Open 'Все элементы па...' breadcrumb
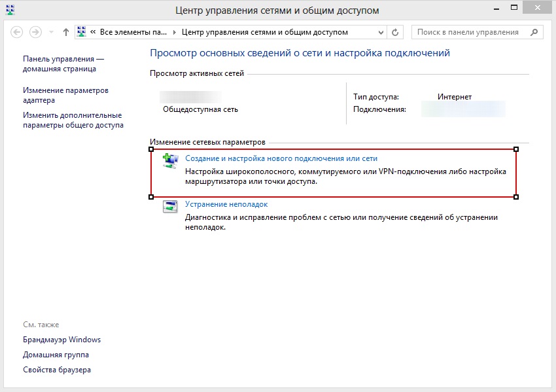This screenshot has width=556, height=392. (x=133, y=32)
